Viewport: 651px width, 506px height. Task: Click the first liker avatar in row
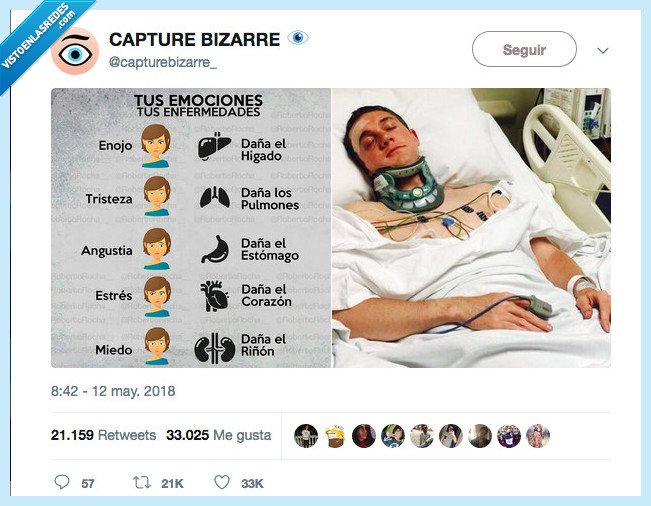coord(306,436)
